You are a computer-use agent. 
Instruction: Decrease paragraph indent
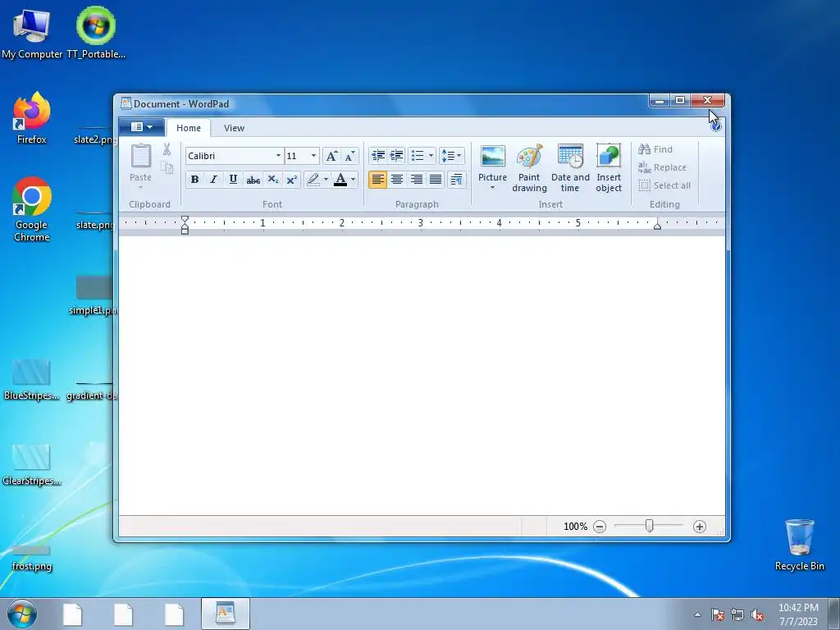(378, 156)
